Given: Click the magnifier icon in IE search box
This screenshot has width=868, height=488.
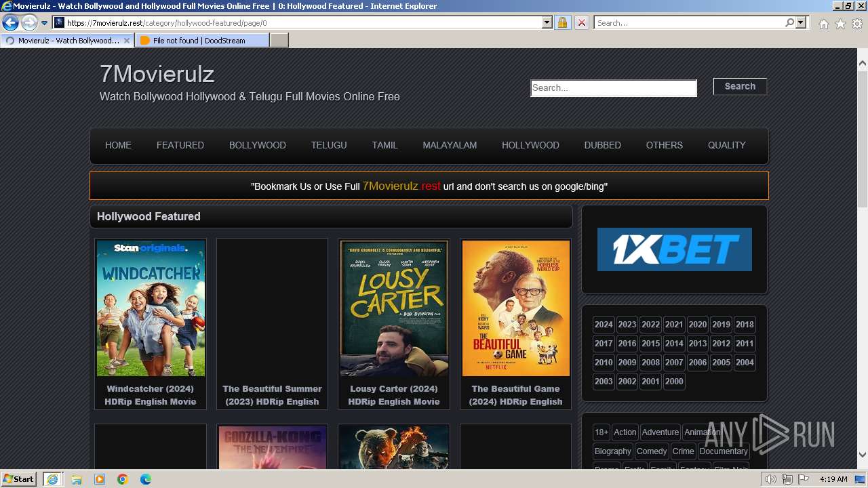Looking at the screenshot, I should pos(789,22).
